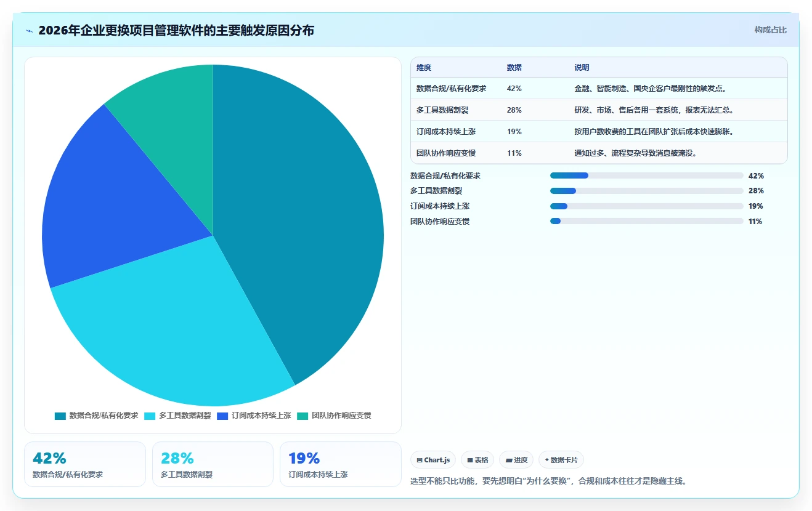
Task: Click the 进度 tag
Action: tap(516, 460)
